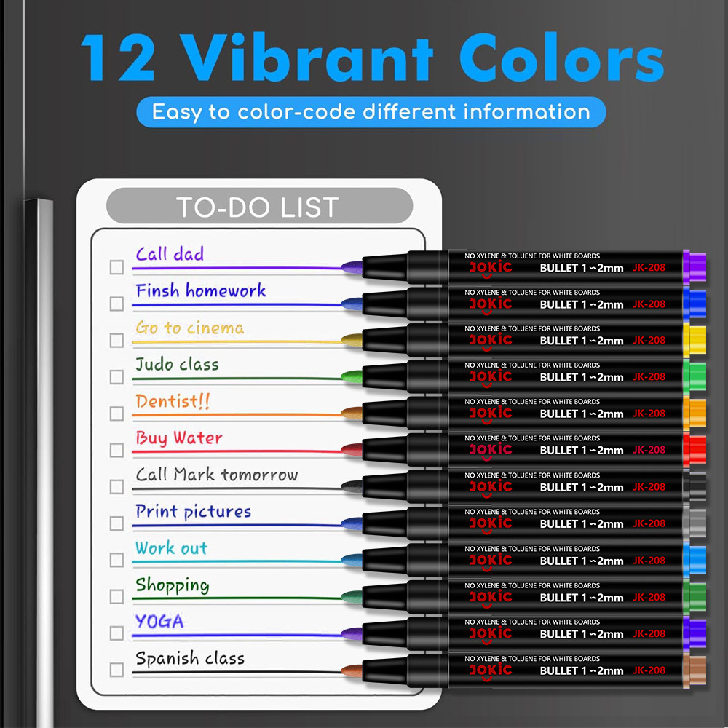Check the box beside YOGA
Image resolution: width=728 pixels, height=728 pixels.
(x=116, y=633)
